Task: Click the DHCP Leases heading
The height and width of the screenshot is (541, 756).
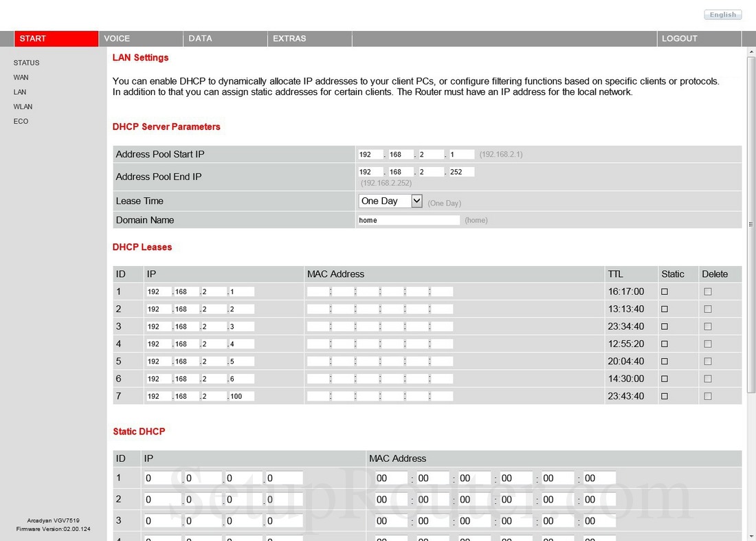Action: click(142, 247)
